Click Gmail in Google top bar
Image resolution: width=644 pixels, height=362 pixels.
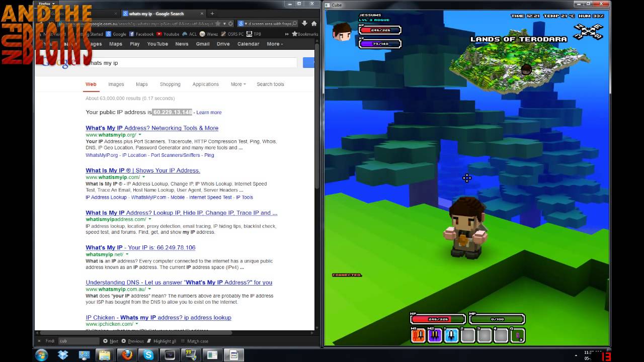click(x=203, y=44)
